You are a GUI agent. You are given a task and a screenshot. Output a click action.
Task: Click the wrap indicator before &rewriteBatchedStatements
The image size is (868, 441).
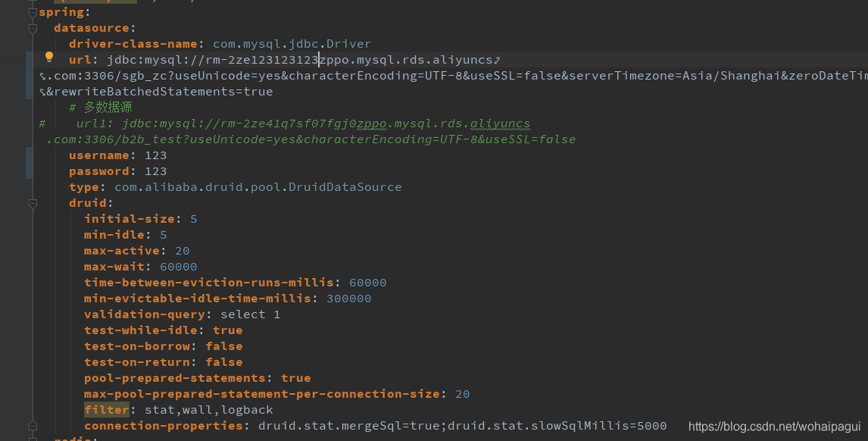[42, 92]
